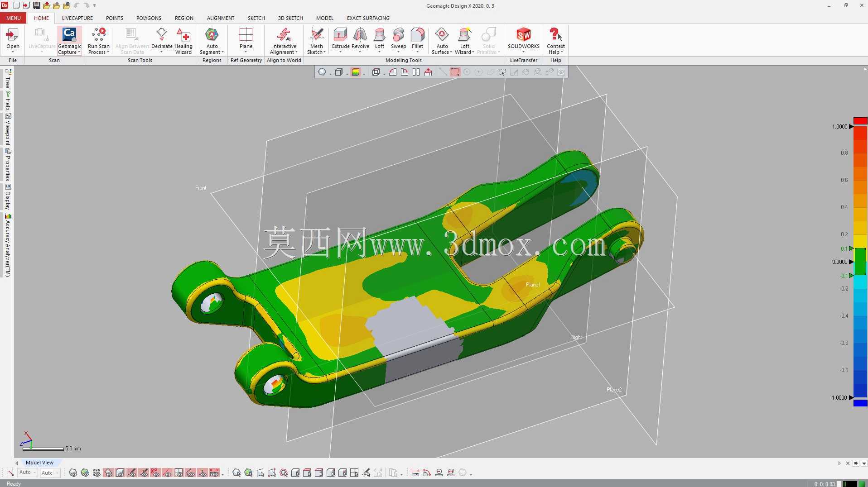
Task: Save the file from quick access toolbar
Action: pyautogui.click(x=37, y=5)
